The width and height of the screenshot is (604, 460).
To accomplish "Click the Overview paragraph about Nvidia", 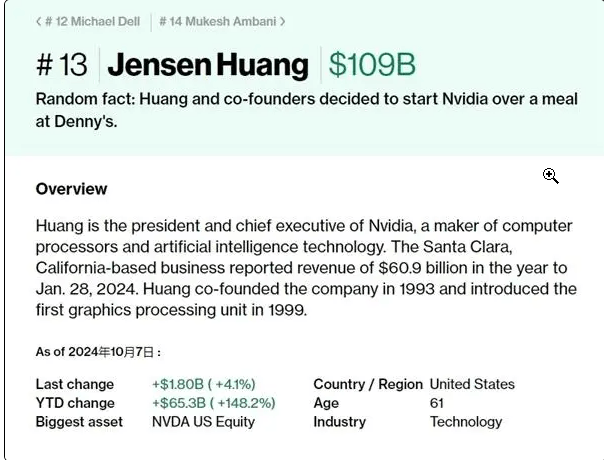I will click(x=306, y=268).
